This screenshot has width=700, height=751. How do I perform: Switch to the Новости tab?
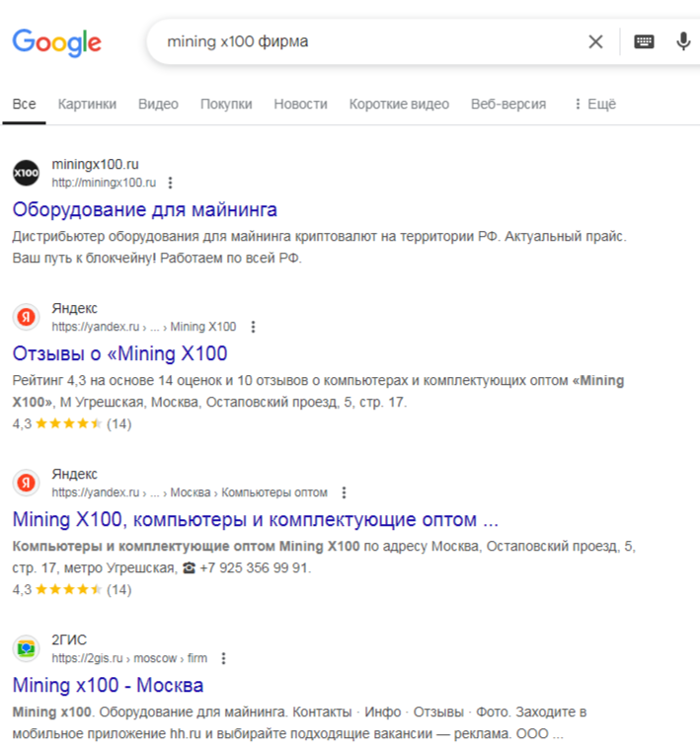point(300,104)
